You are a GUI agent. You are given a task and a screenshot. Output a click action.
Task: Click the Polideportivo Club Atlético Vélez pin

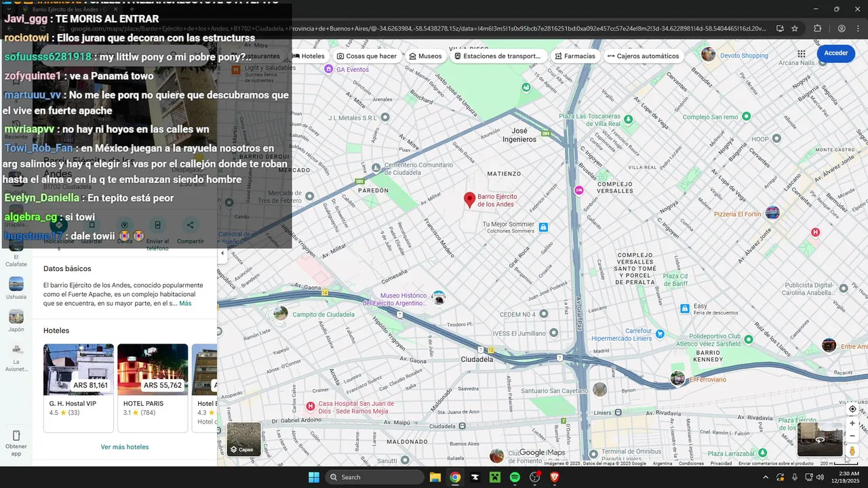749,339
